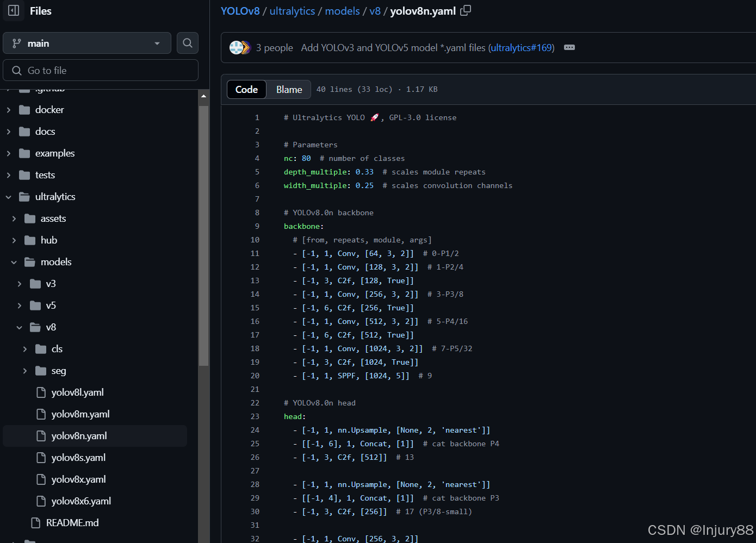Image resolution: width=756 pixels, height=543 pixels.
Task: Click the docs folder icon
Action: pos(24,132)
